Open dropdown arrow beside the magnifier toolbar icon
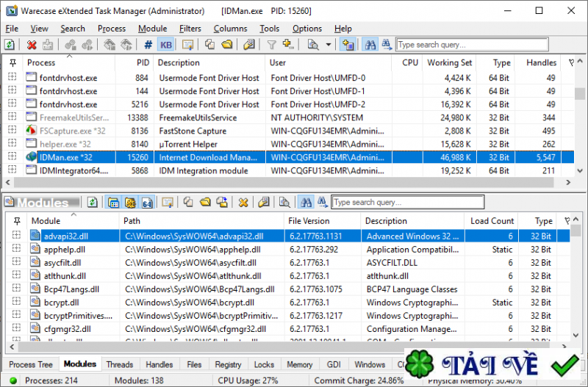The height and width of the screenshot is (387, 588). (328, 46)
